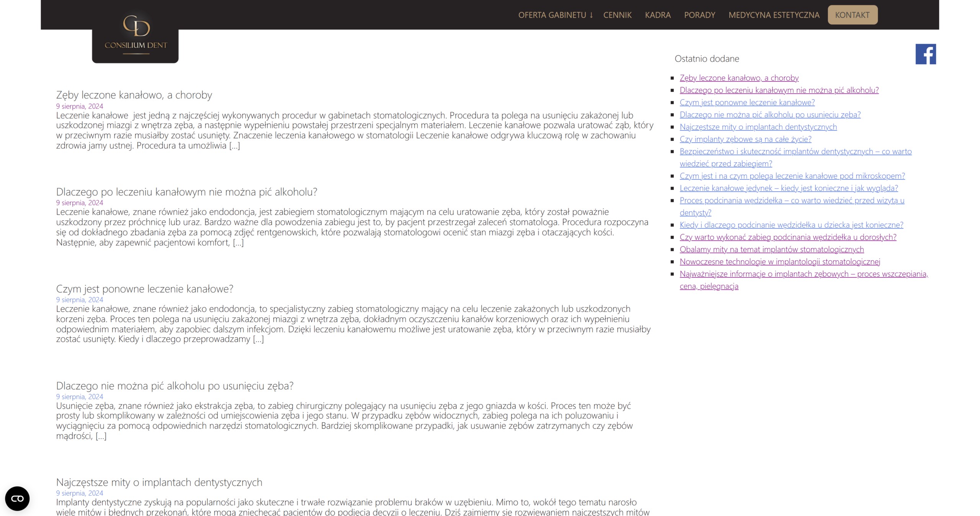
Task: Open 'Dlaczego nie można pić alkoholu po usunięciu zęba?' heading
Action: tap(175, 386)
